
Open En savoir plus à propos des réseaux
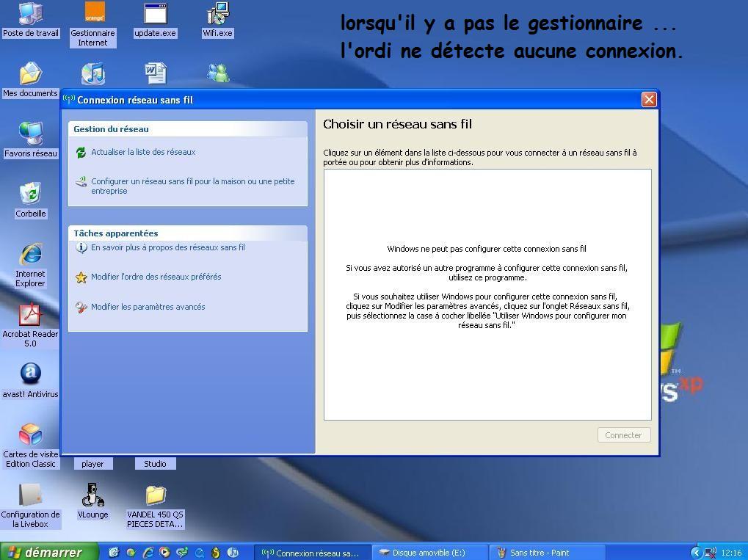tap(167, 247)
